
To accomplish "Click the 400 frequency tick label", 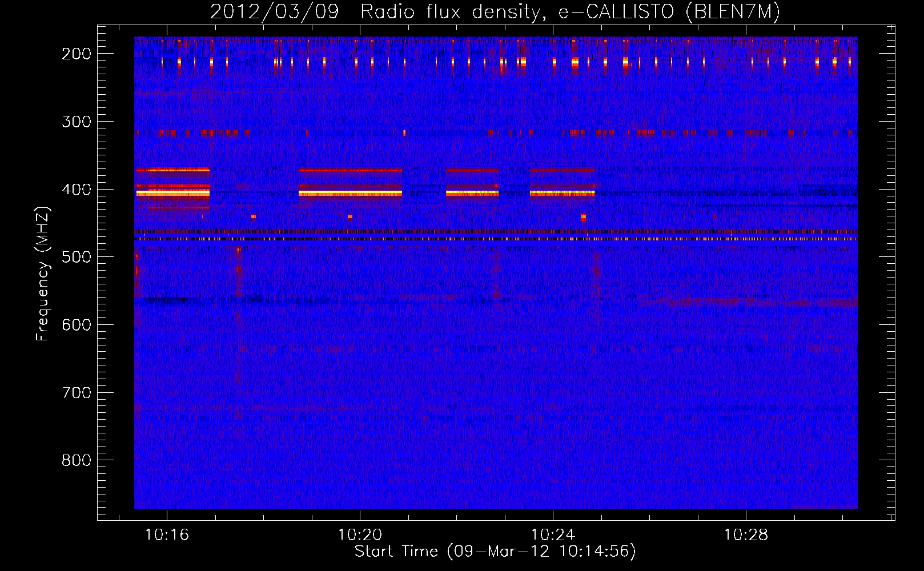I will click(x=77, y=190).
